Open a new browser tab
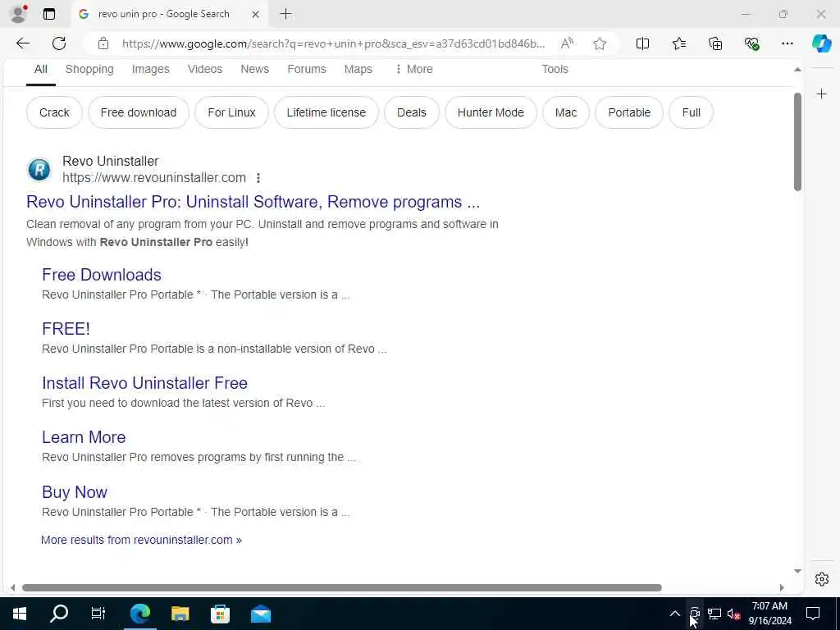 pos(286,14)
